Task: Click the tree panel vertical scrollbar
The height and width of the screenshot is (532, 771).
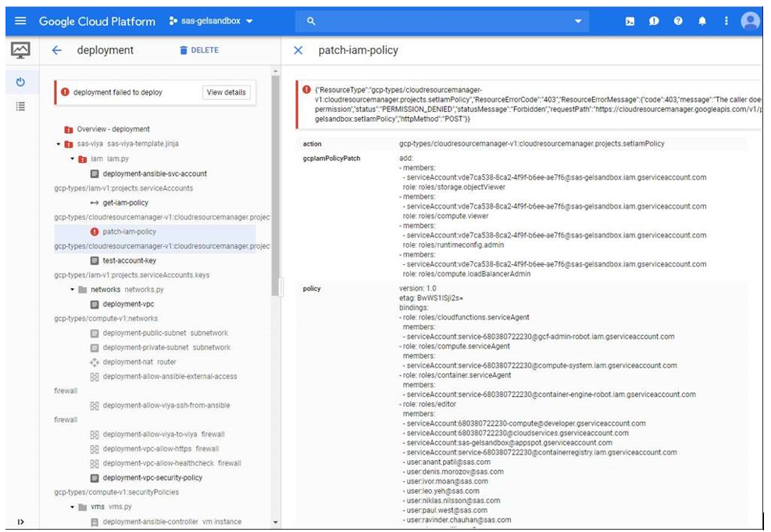Action: click(275, 184)
